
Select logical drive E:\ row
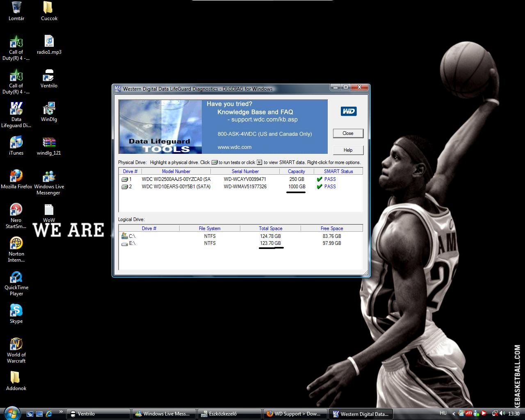pyautogui.click(x=241, y=243)
